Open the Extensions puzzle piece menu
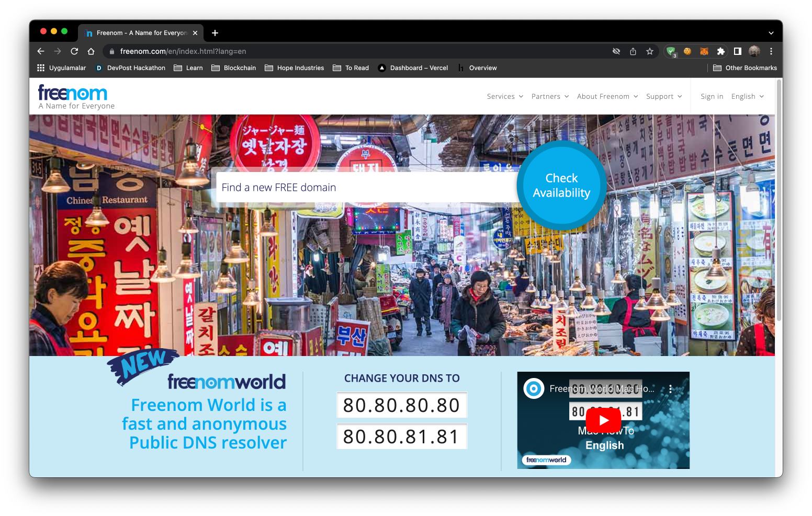812x516 pixels. click(720, 51)
